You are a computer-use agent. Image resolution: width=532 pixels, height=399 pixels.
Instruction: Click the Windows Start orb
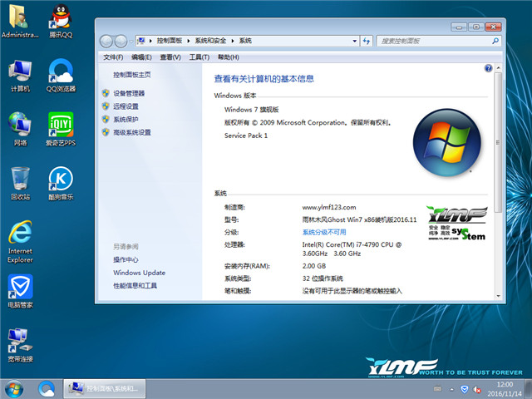(x=14, y=389)
